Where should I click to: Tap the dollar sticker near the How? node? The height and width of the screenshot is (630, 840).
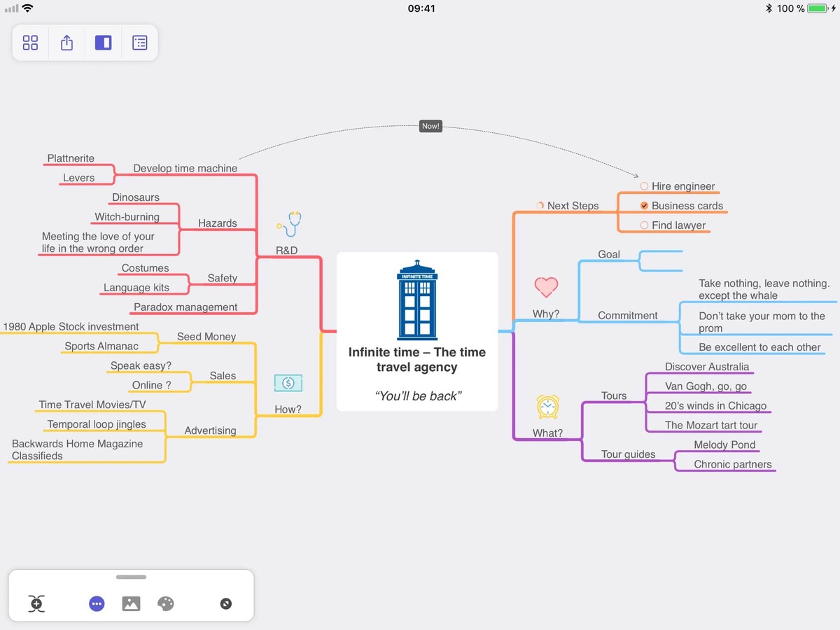pyautogui.click(x=288, y=383)
